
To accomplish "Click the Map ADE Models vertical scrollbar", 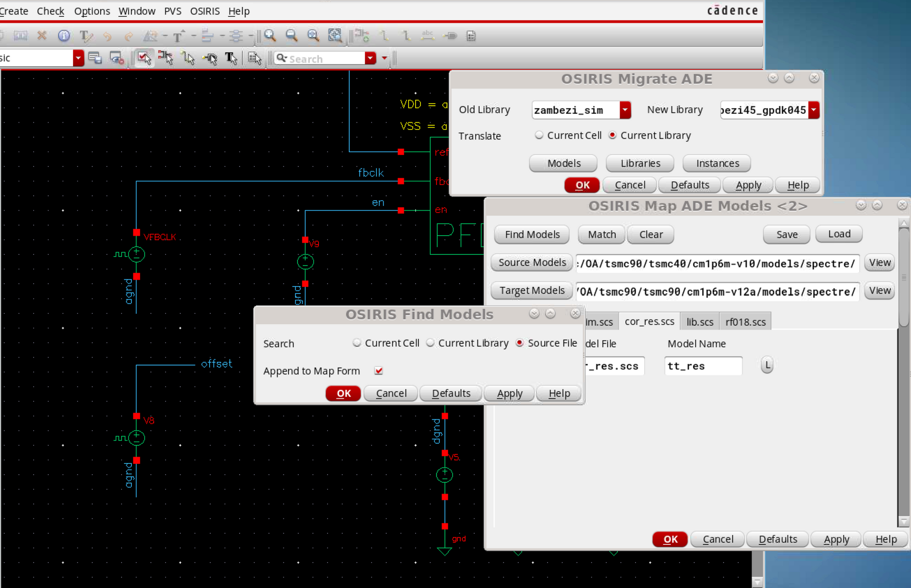I will pos(903,372).
